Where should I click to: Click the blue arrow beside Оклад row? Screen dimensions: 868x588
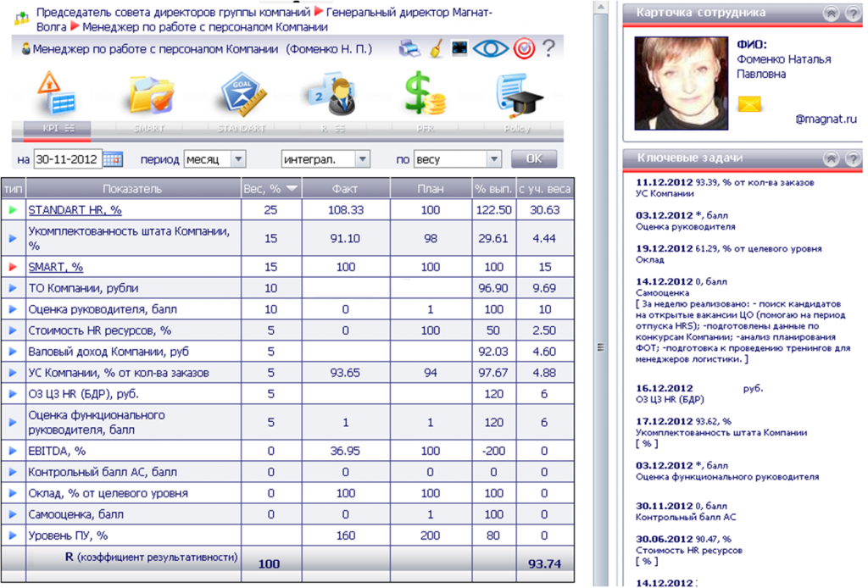coord(13,493)
